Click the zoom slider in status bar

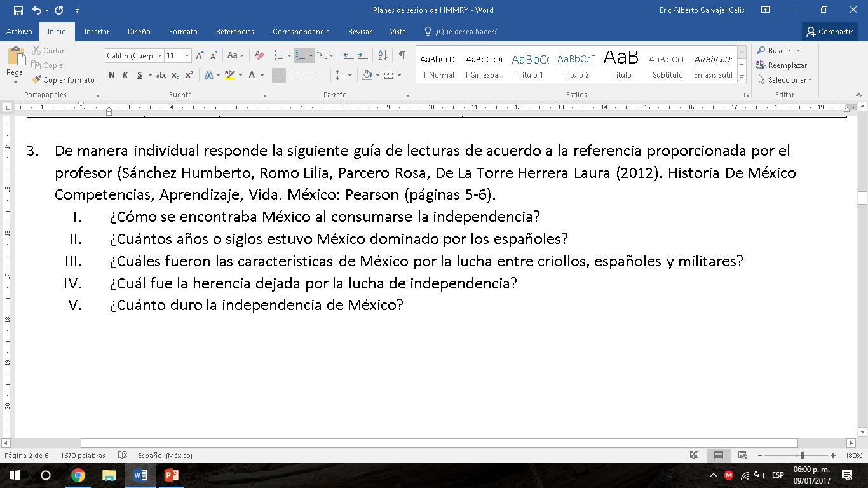tap(803, 456)
